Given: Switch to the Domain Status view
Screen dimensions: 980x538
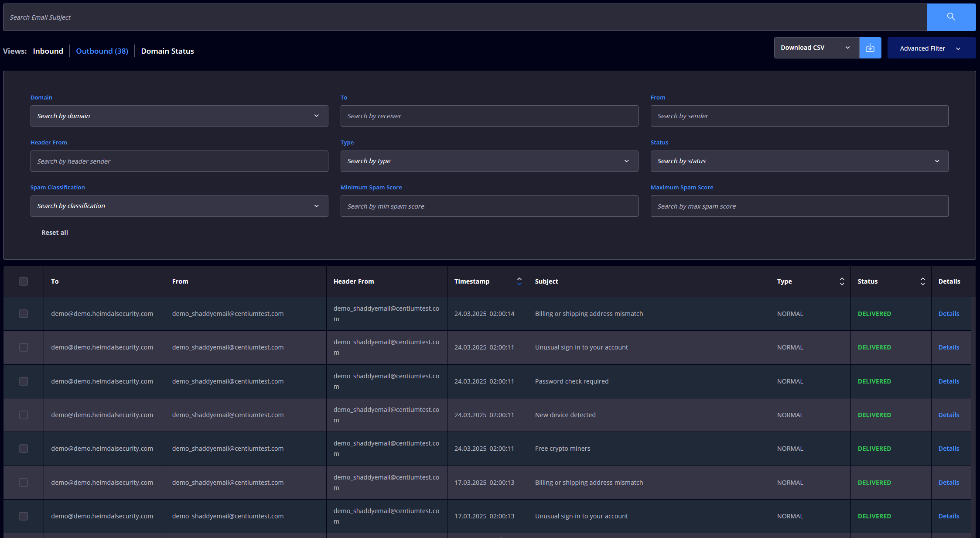Looking at the screenshot, I should [167, 51].
